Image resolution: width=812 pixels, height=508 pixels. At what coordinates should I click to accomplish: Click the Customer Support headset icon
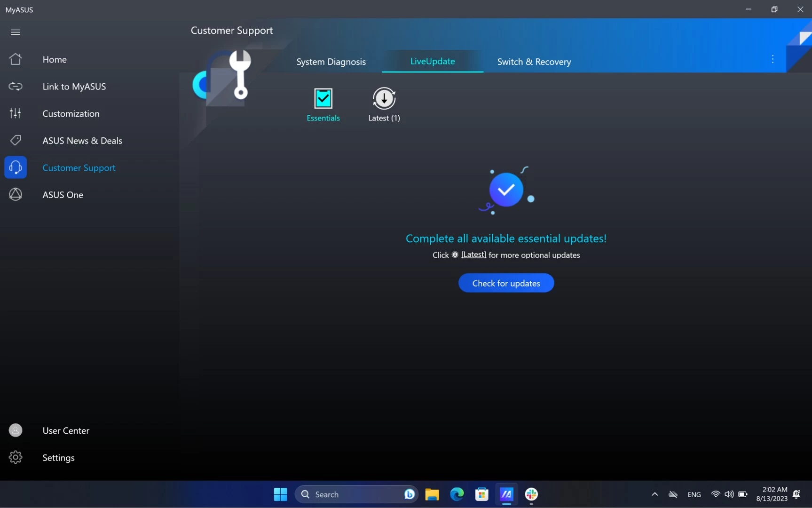[16, 167]
